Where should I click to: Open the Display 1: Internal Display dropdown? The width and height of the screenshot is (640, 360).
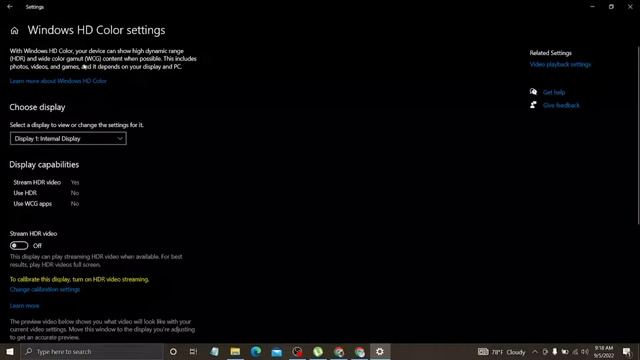pos(68,138)
